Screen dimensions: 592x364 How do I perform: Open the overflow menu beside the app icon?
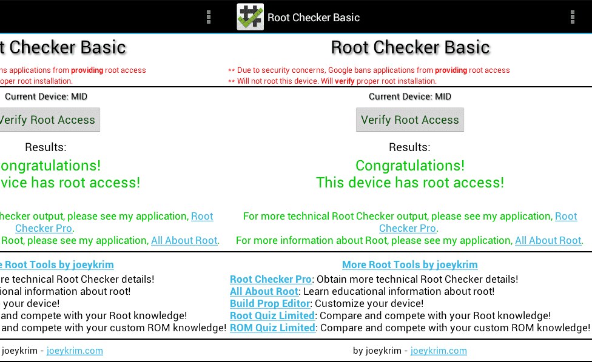(x=209, y=18)
